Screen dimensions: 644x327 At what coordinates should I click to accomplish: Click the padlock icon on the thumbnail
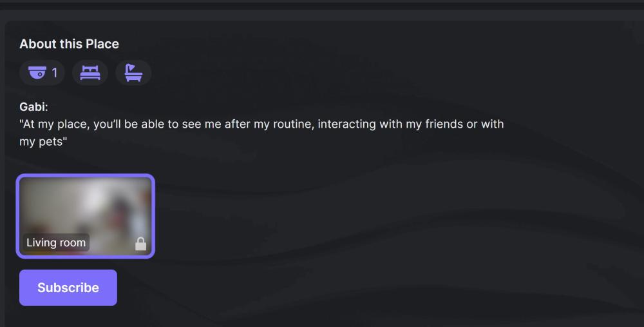coord(140,244)
